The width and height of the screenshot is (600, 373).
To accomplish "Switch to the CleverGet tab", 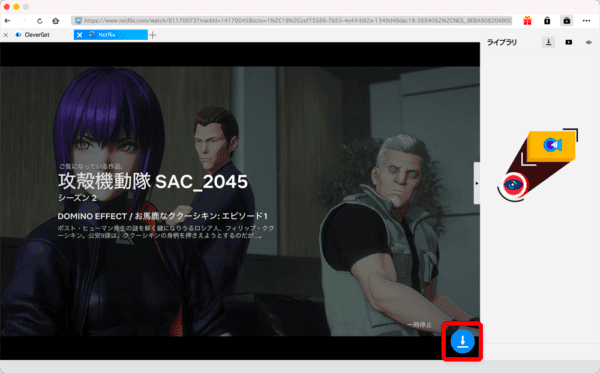I will pyautogui.click(x=37, y=35).
